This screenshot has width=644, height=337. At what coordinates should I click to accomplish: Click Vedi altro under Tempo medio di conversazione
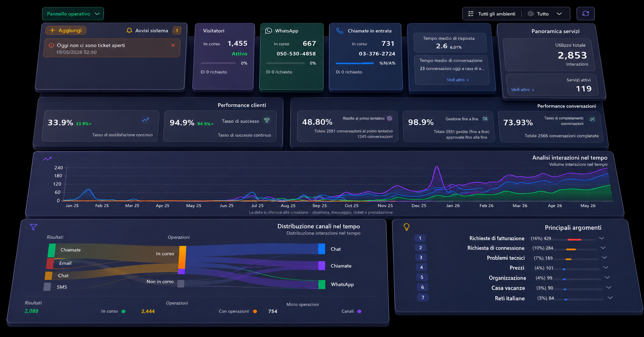457,80
